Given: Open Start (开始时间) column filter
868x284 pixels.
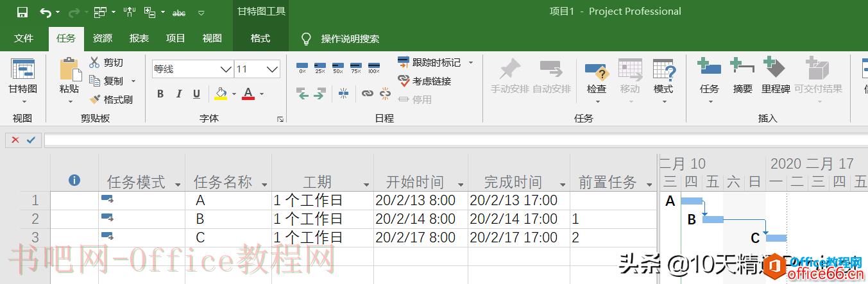Looking at the screenshot, I should [x=461, y=185].
